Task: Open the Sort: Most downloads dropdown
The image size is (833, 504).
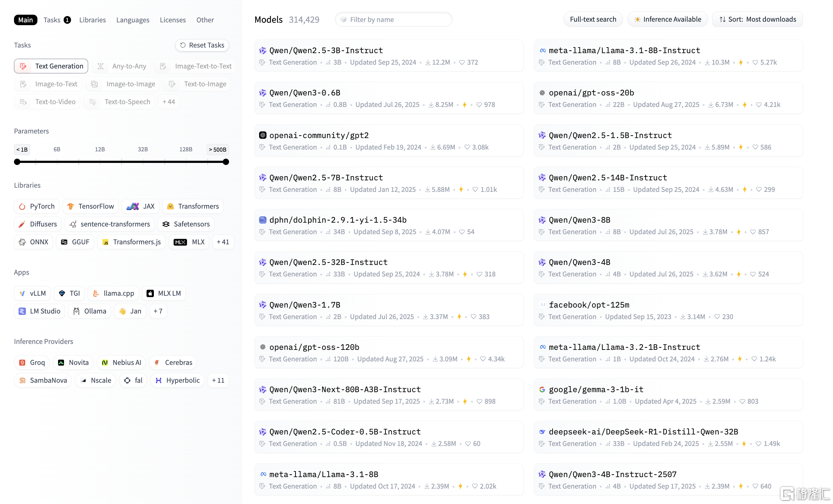Action: (x=757, y=19)
